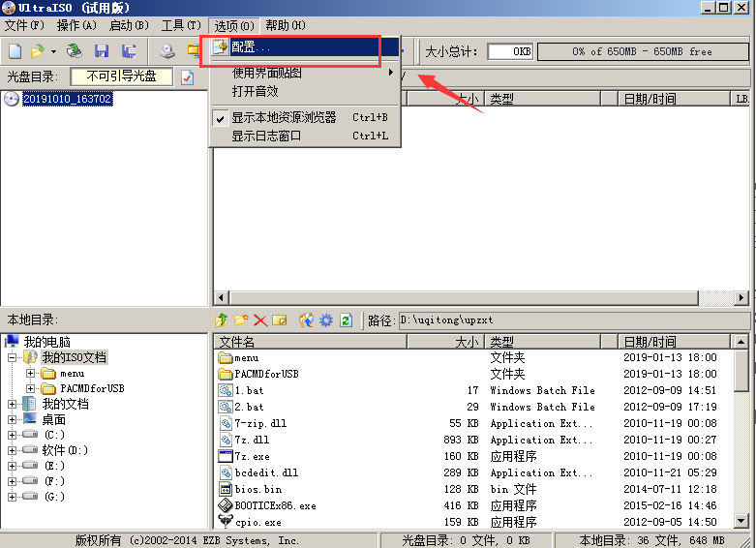Select the file bcdedit.dll

(x=266, y=472)
